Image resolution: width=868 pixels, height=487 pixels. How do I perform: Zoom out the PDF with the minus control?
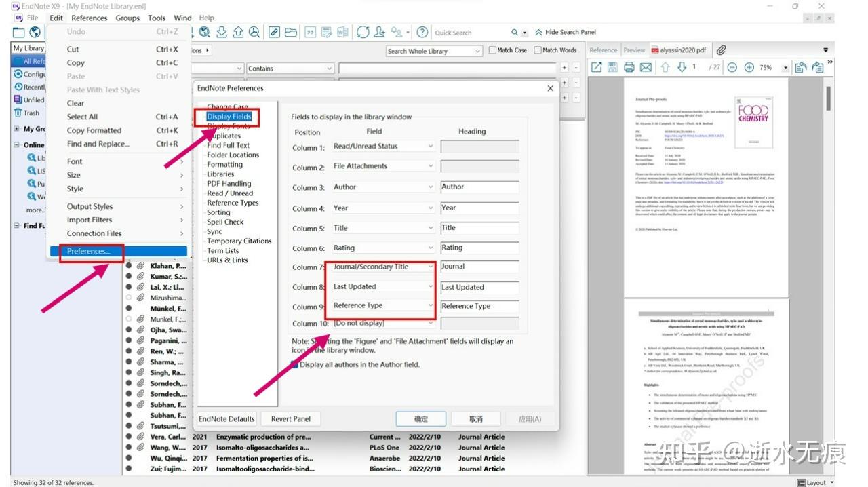[x=732, y=67]
